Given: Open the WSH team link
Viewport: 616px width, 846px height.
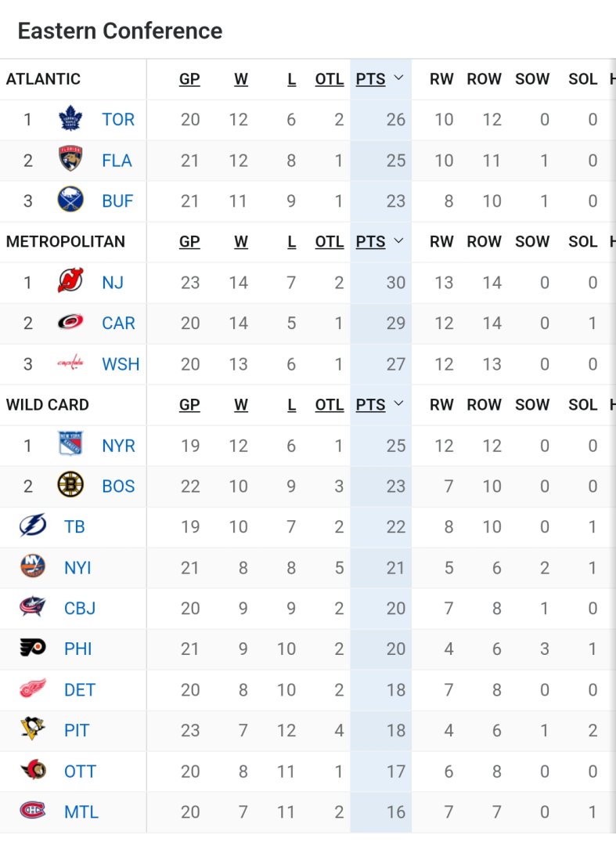Looking at the screenshot, I should 121,364.
